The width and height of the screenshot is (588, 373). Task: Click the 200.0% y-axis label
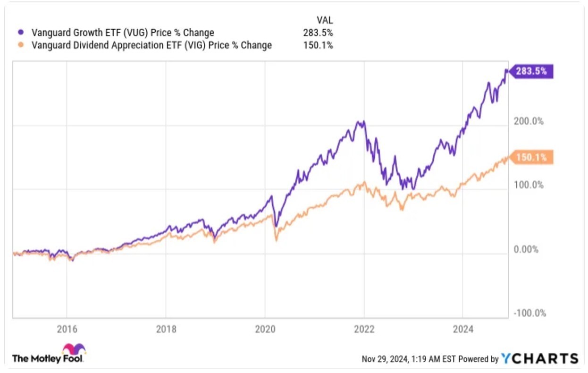pos(529,121)
